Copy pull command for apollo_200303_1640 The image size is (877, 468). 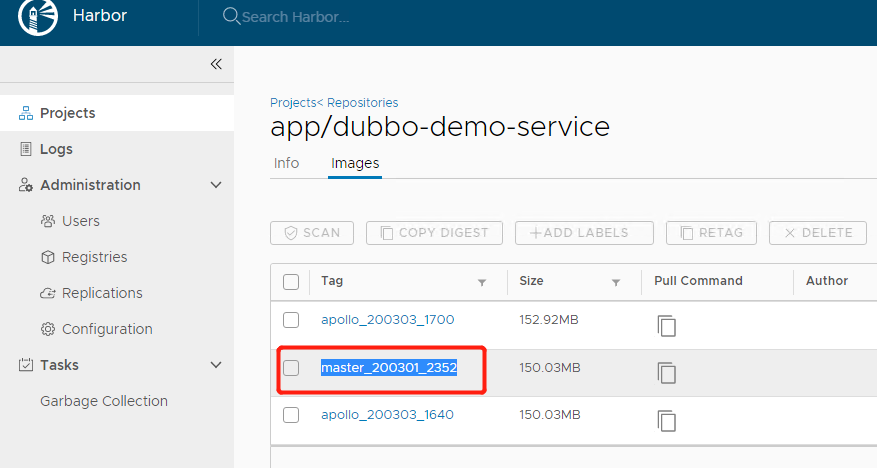coord(667,419)
